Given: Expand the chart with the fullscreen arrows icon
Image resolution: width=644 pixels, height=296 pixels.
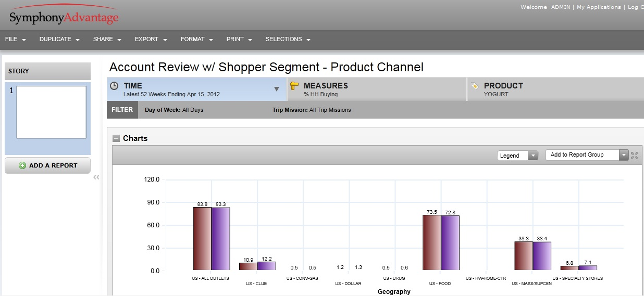Looking at the screenshot, I should click(x=634, y=155).
